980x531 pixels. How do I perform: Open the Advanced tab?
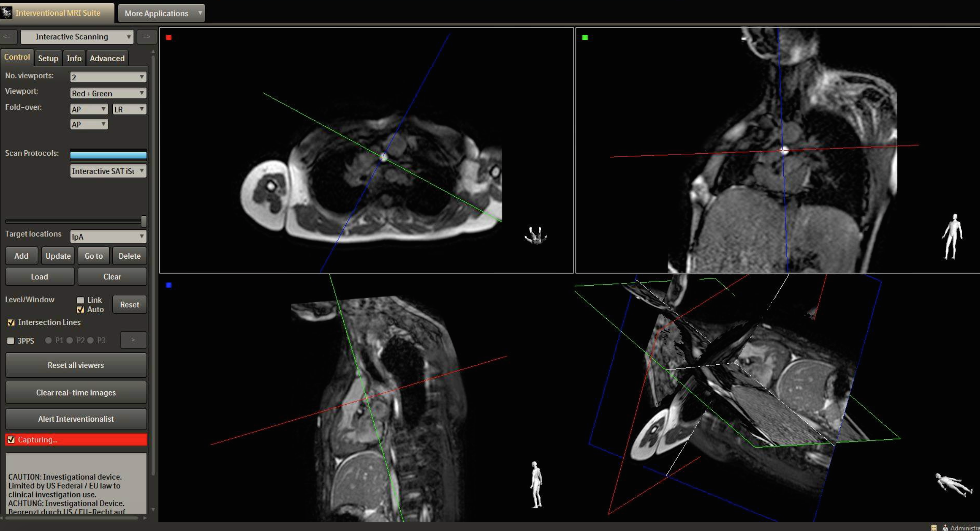(x=107, y=58)
